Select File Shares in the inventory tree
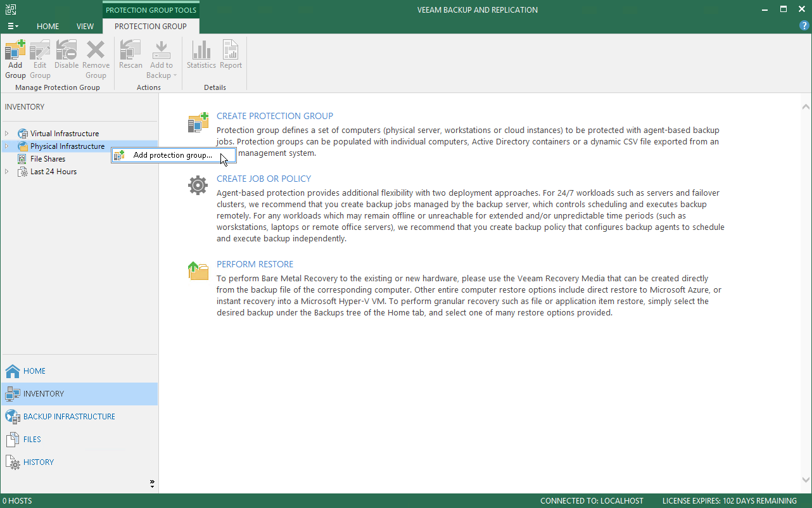Screen dimensions: 812x508 (x=48, y=159)
